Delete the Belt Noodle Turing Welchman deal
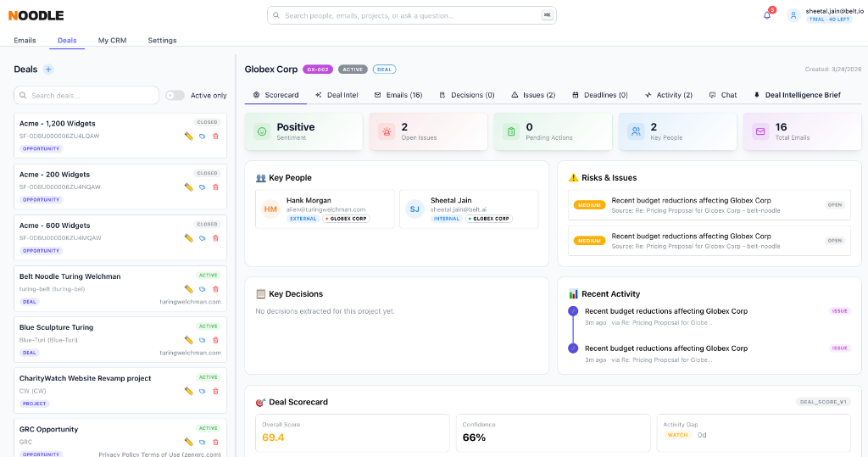This screenshot has width=868, height=457. pyautogui.click(x=216, y=289)
